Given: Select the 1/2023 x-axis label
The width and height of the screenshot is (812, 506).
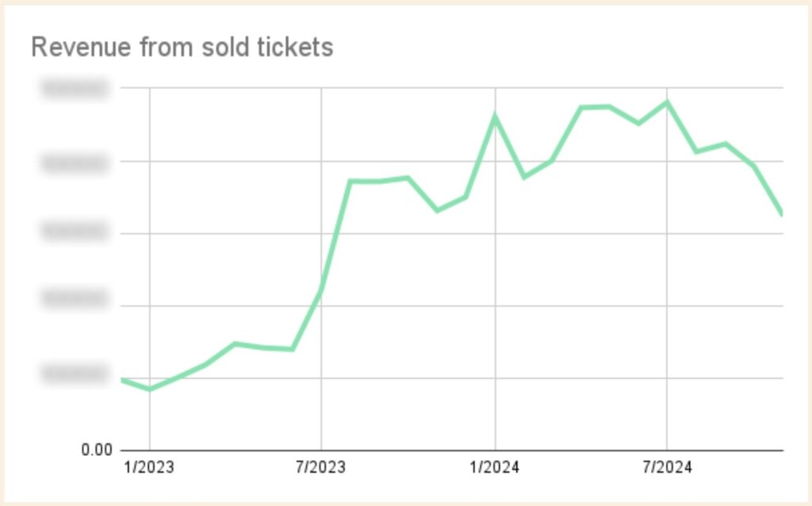Looking at the screenshot, I should 149,467.
